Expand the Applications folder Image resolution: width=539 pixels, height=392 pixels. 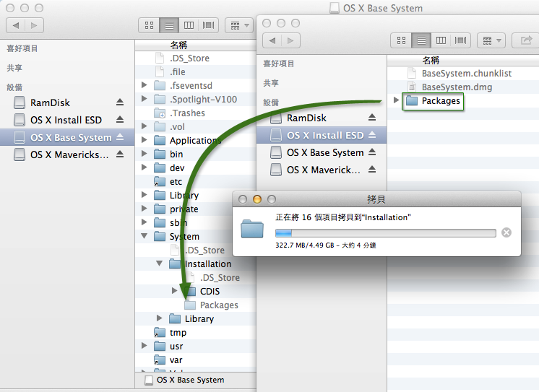144,140
